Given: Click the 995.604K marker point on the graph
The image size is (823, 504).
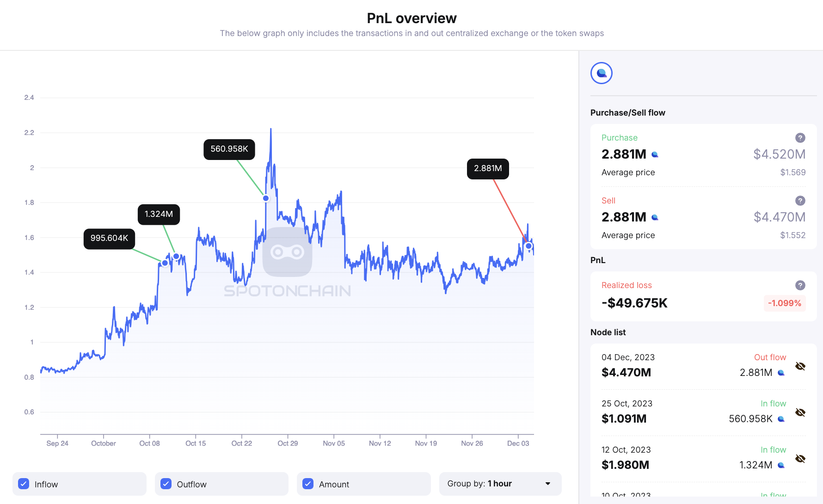Looking at the screenshot, I should (x=165, y=263).
